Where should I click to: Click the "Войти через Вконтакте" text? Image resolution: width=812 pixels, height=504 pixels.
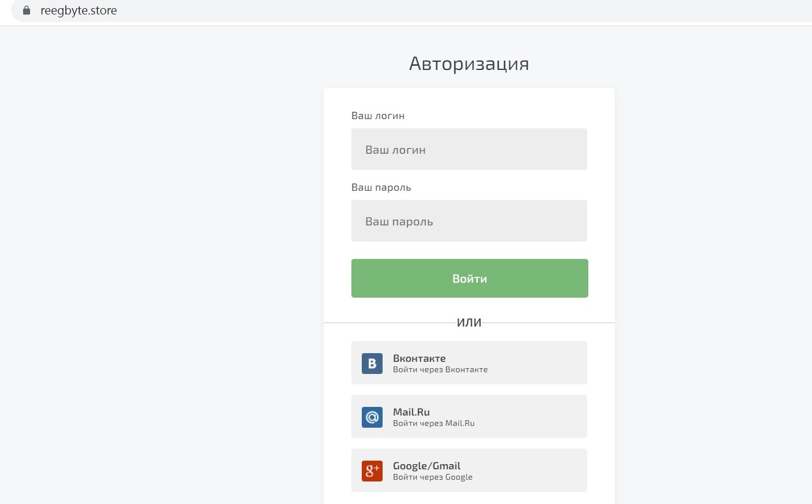[x=440, y=370]
